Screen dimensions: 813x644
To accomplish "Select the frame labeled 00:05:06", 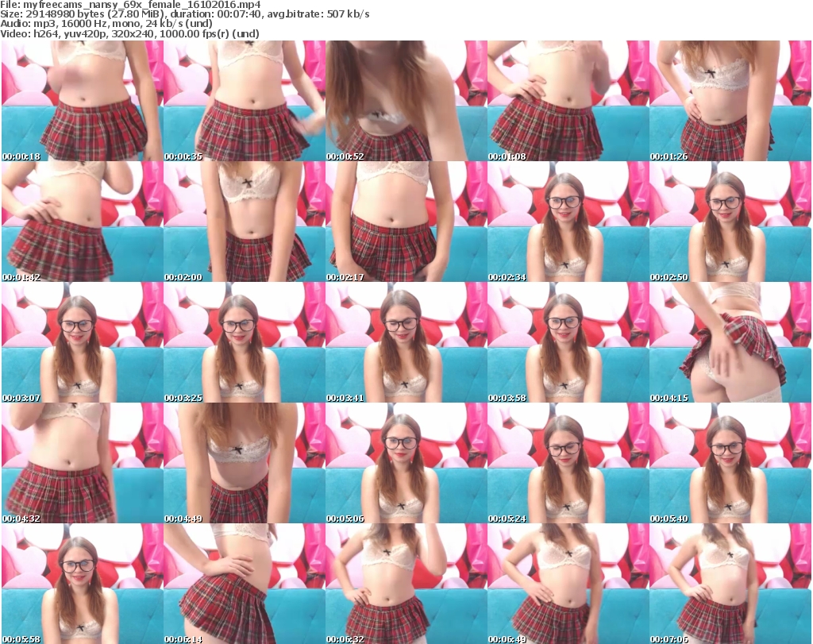I will (x=406, y=463).
